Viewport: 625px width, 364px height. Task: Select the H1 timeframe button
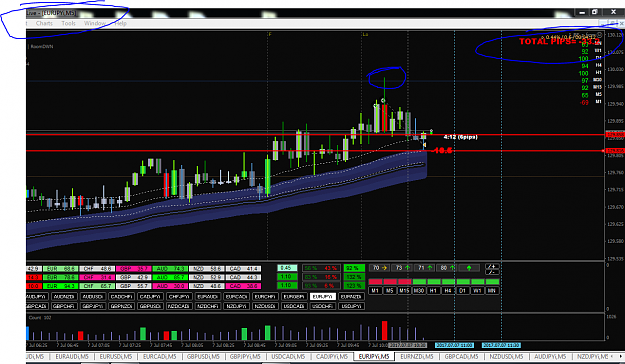pyautogui.click(x=433, y=291)
